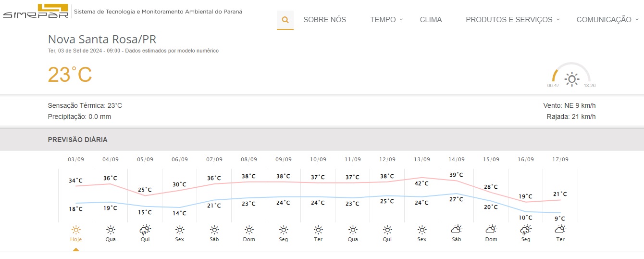Select the sunny icon for Sex 13/09
644x259 pixels.
(421, 230)
